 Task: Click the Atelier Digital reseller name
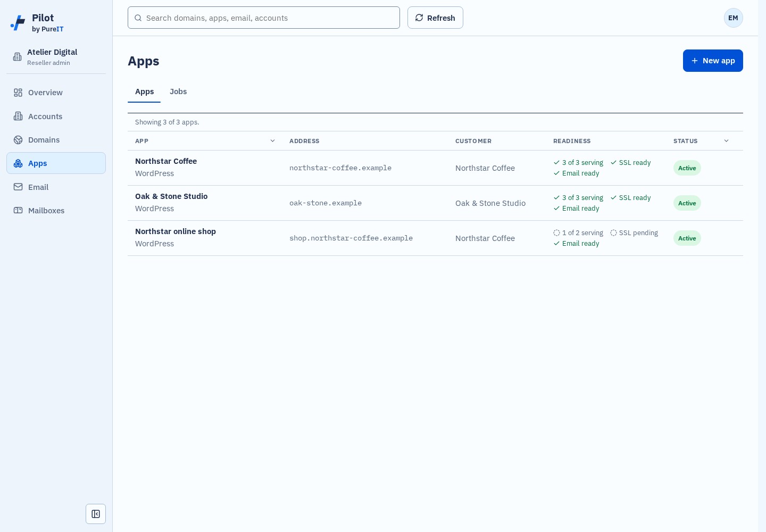[52, 52]
